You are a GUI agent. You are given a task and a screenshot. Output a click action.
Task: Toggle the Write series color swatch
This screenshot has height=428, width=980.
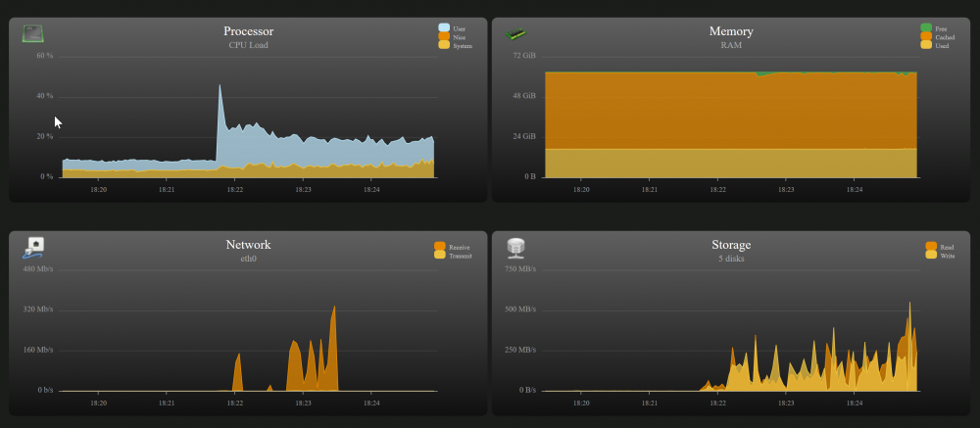point(931,255)
